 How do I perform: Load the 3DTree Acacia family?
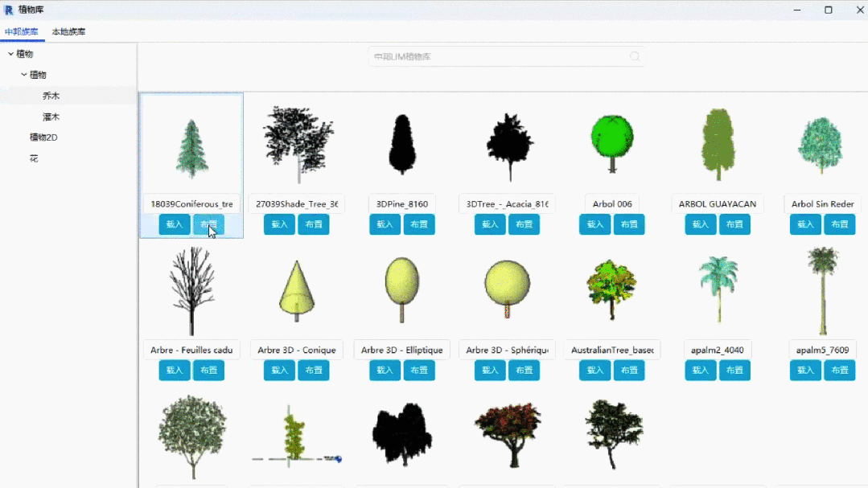(x=490, y=224)
